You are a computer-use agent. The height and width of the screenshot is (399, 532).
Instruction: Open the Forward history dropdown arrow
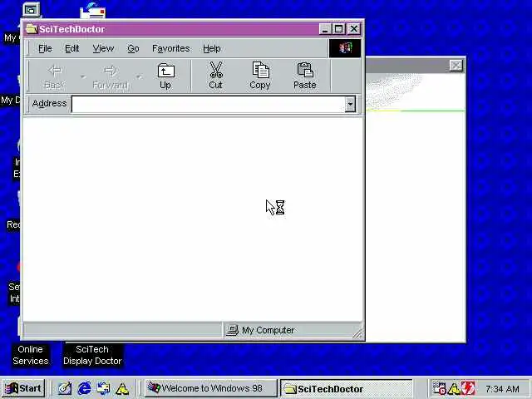pyautogui.click(x=139, y=77)
